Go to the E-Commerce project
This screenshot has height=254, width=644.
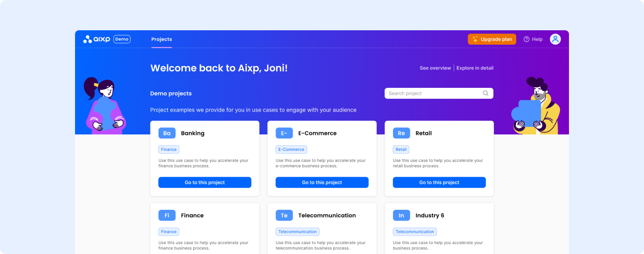pos(322,183)
